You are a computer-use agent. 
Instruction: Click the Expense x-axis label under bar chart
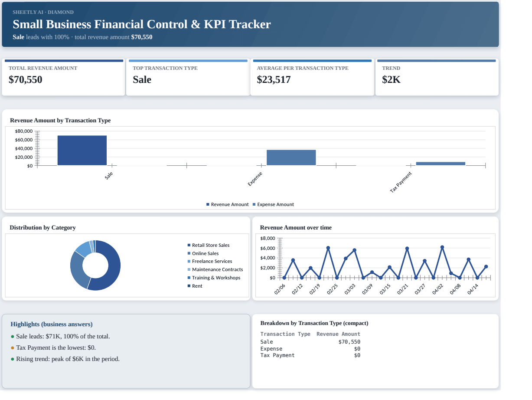[x=255, y=179]
